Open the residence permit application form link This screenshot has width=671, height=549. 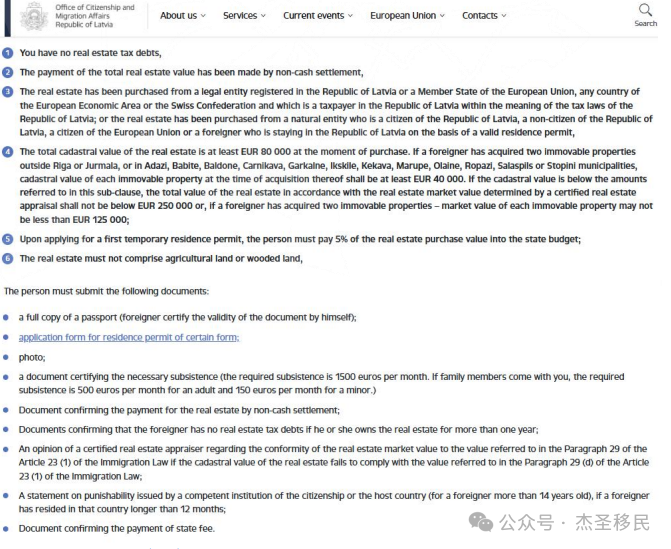(128, 337)
